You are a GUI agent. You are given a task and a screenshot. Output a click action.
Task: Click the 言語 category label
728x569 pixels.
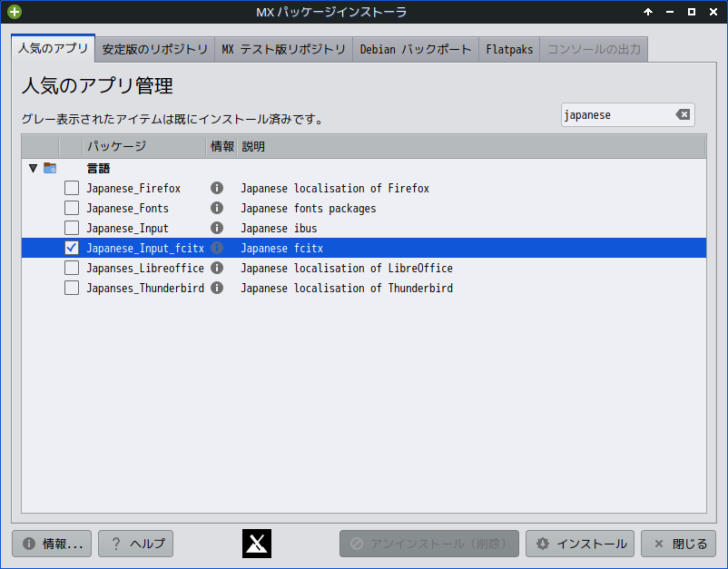[x=98, y=169]
